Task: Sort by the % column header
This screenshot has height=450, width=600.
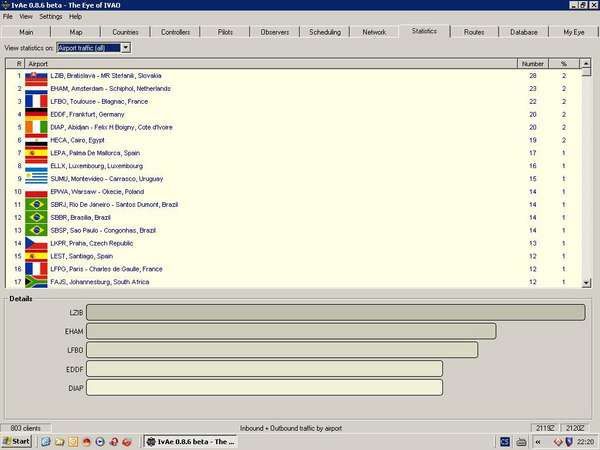Action: coord(564,64)
